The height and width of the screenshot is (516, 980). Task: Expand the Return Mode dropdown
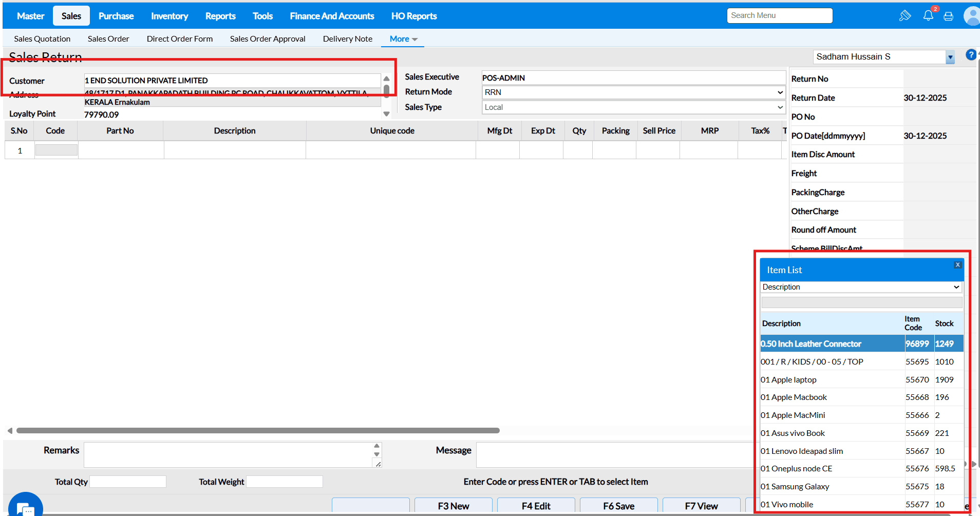(x=633, y=92)
